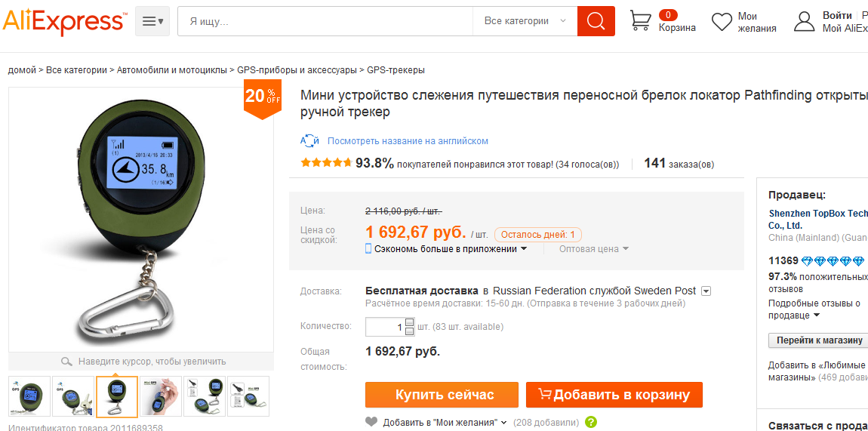
Task: Click 'Добавить в корзину' button
Action: [614, 395]
